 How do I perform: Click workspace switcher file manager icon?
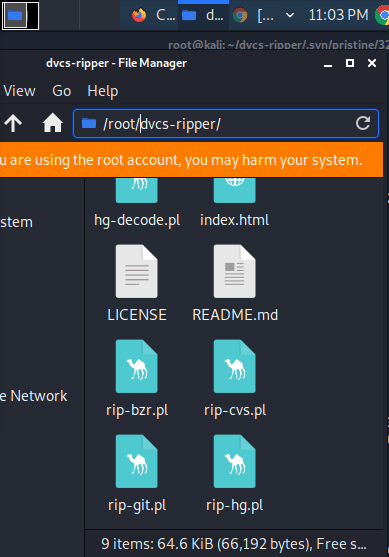pyautogui.click(x=15, y=15)
